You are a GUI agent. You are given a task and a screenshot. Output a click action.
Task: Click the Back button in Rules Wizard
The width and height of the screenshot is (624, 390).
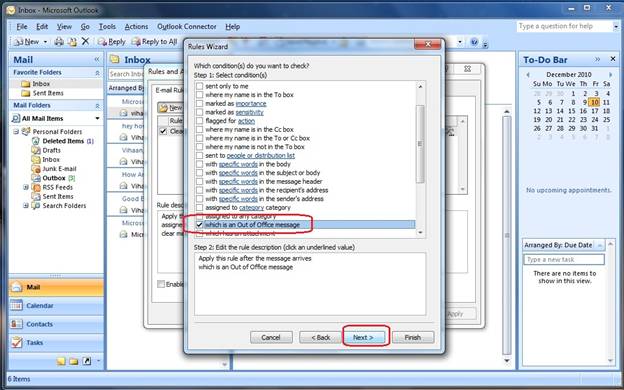[x=320, y=337]
